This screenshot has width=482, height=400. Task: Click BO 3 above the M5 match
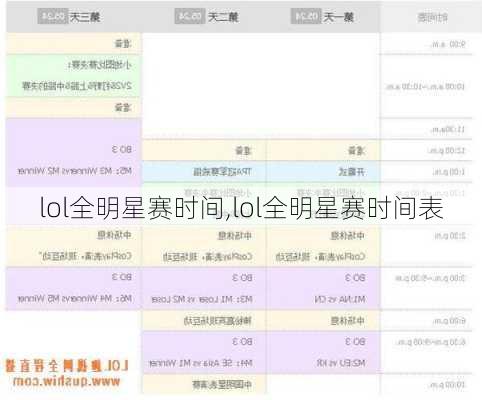[x=122, y=150]
